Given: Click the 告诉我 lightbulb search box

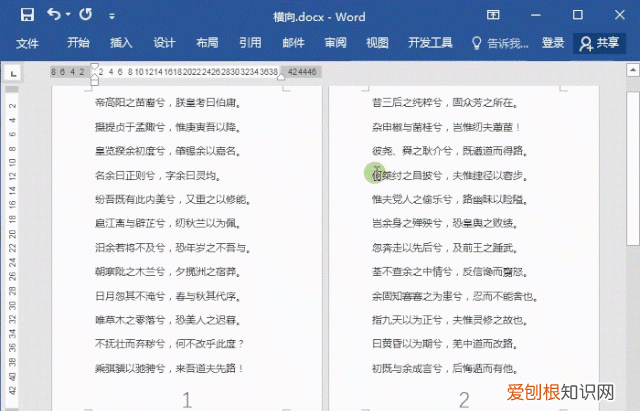Looking at the screenshot, I should (x=500, y=43).
